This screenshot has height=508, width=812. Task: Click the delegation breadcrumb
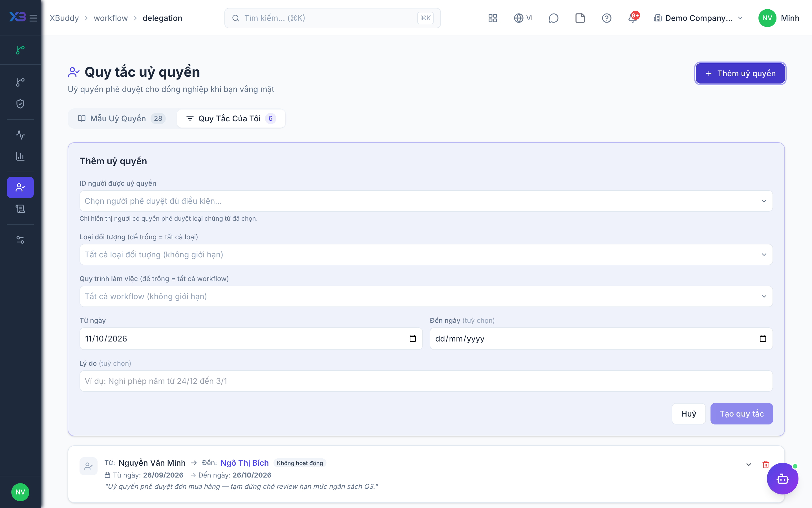pos(162,18)
